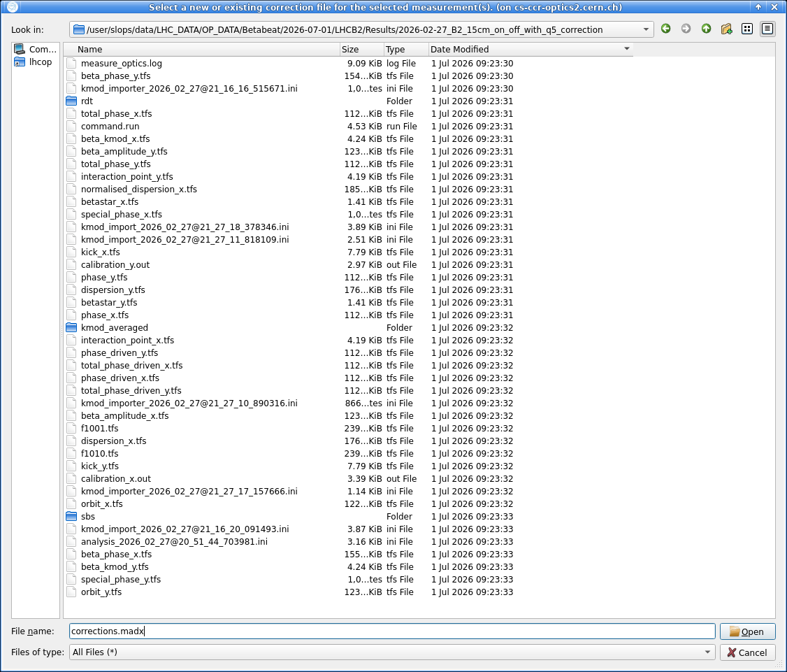Viewport: 787px width, 672px height.
Task: Go up to the parent directory
Action: (x=706, y=29)
